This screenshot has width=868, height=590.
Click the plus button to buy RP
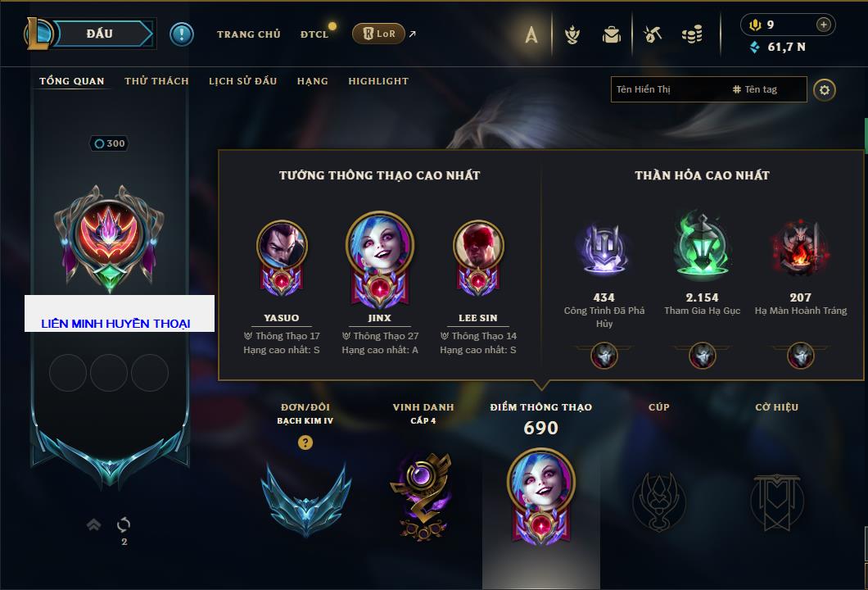click(824, 25)
